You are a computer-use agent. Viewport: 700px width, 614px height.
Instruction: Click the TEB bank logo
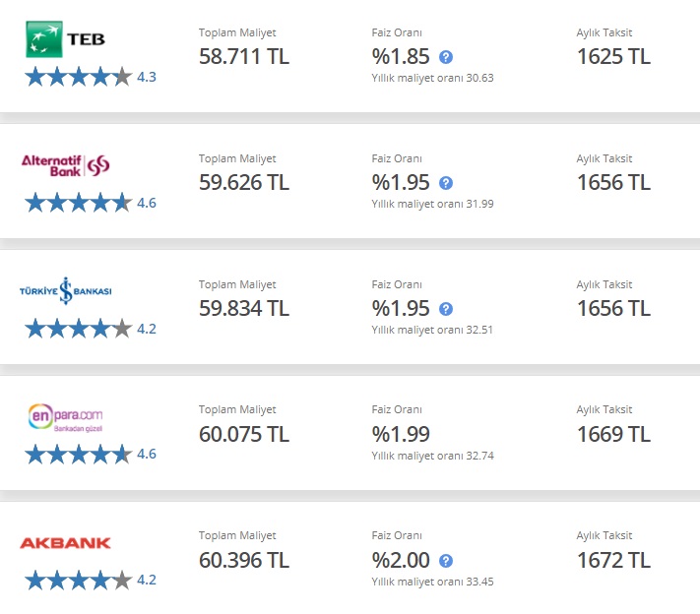tap(65, 39)
